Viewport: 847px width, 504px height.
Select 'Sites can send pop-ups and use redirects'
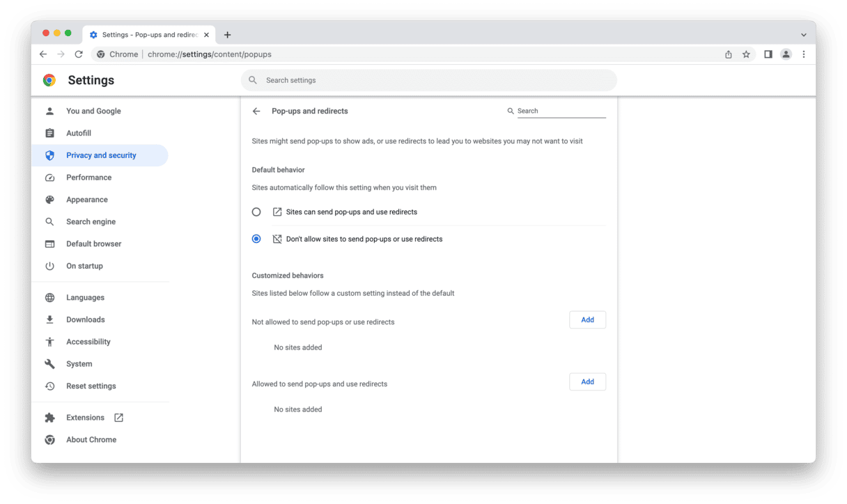[x=256, y=212]
